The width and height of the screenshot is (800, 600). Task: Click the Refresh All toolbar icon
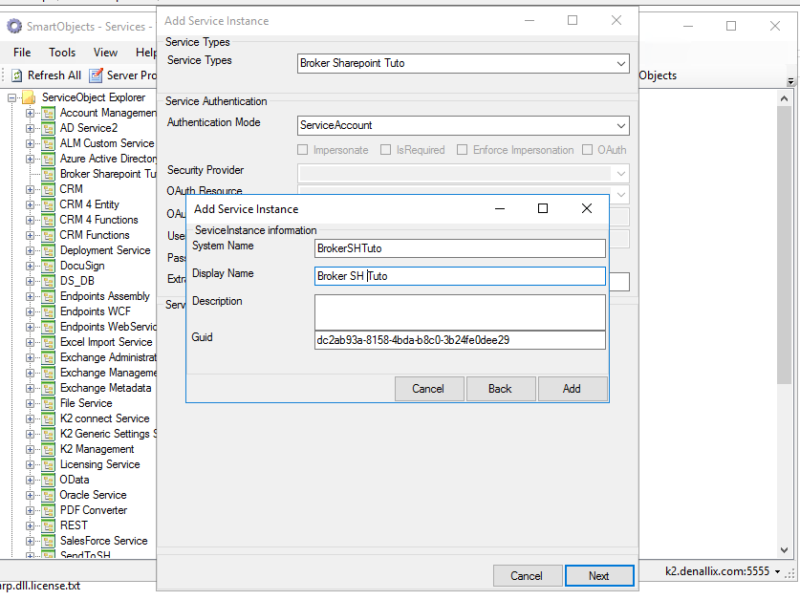17,75
